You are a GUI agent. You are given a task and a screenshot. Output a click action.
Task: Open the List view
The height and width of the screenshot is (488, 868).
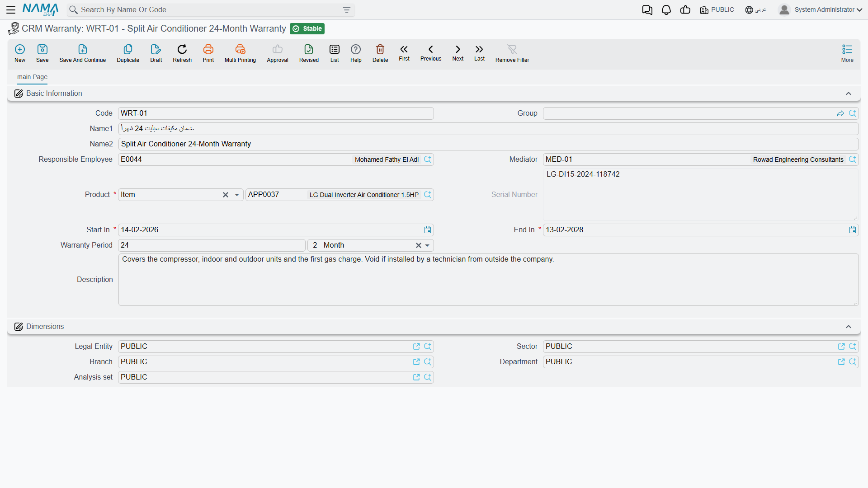coord(335,53)
